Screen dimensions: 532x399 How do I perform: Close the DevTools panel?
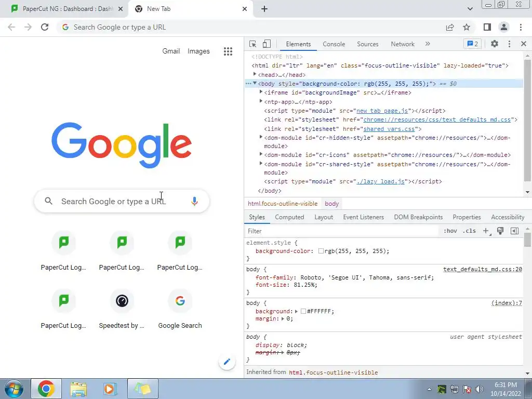[524, 44]
